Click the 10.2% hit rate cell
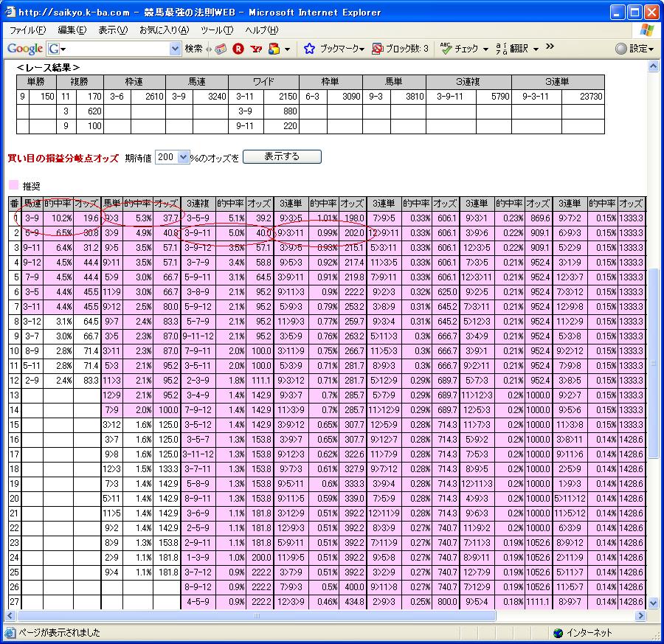Image resolution: width=664 pixels, height=644 pixels. tap(58, 218)
